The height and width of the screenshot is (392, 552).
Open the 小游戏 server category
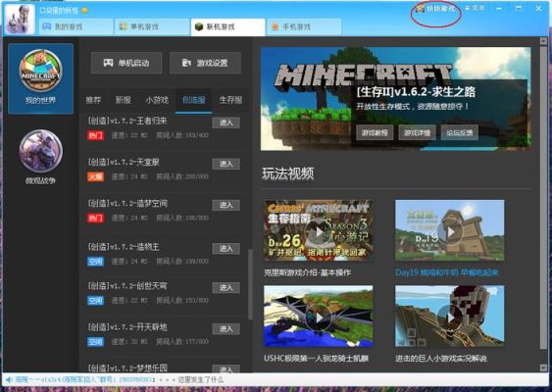click(157, 100)
